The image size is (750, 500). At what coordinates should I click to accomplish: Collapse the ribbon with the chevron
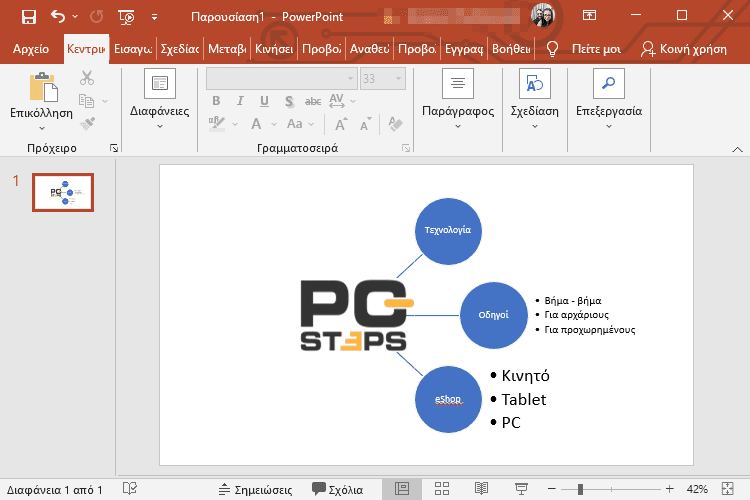coord(737,150)
